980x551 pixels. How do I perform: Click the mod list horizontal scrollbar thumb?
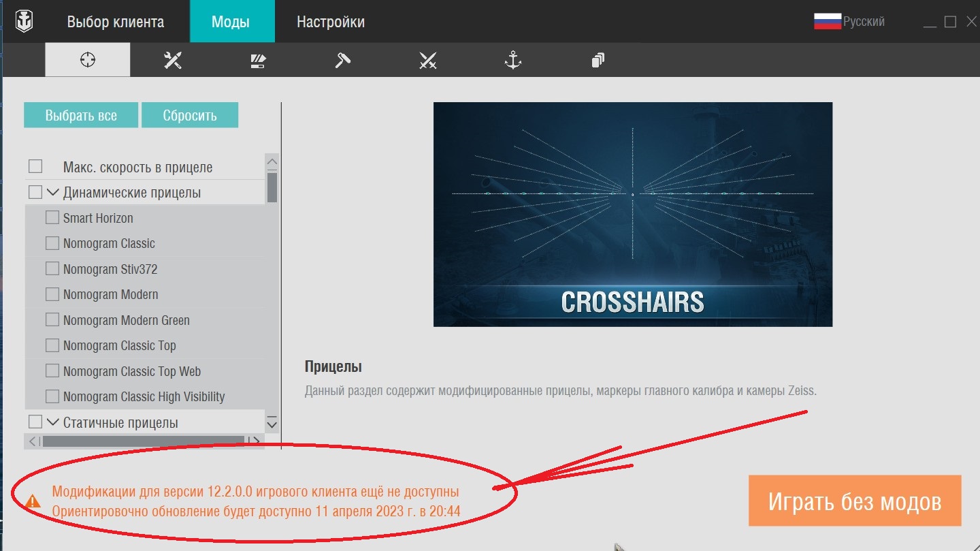pyautogui.click(x=143, y=441)
